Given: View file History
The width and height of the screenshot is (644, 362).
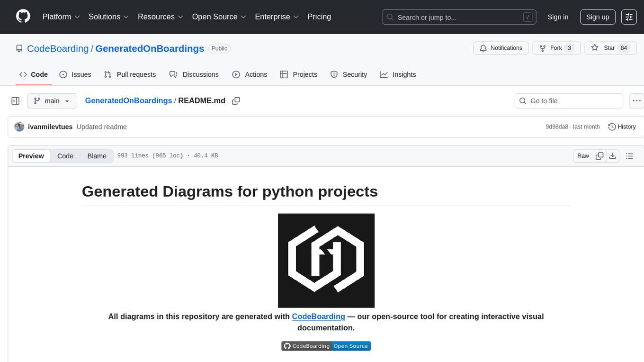Looking at the screenshot, I should [622, 127].
